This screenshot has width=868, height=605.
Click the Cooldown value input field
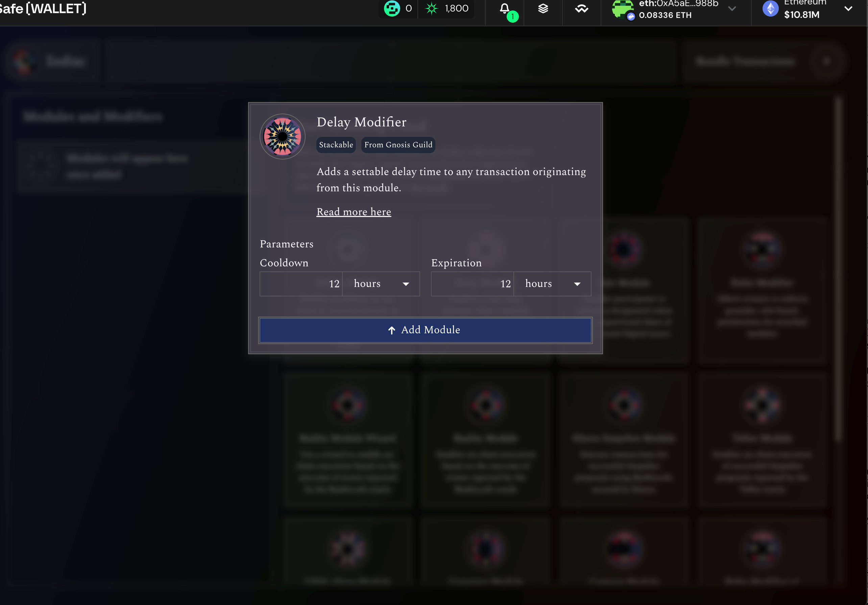[301, 284]
